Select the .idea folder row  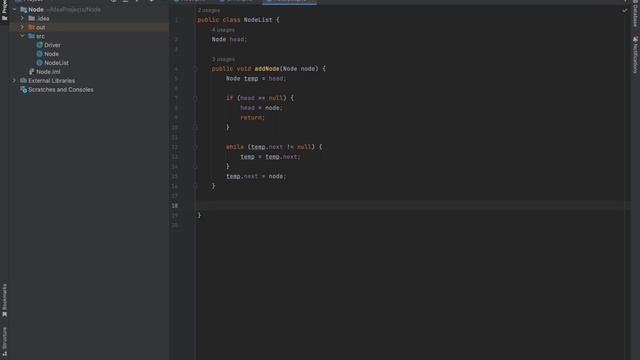point(89,18)
